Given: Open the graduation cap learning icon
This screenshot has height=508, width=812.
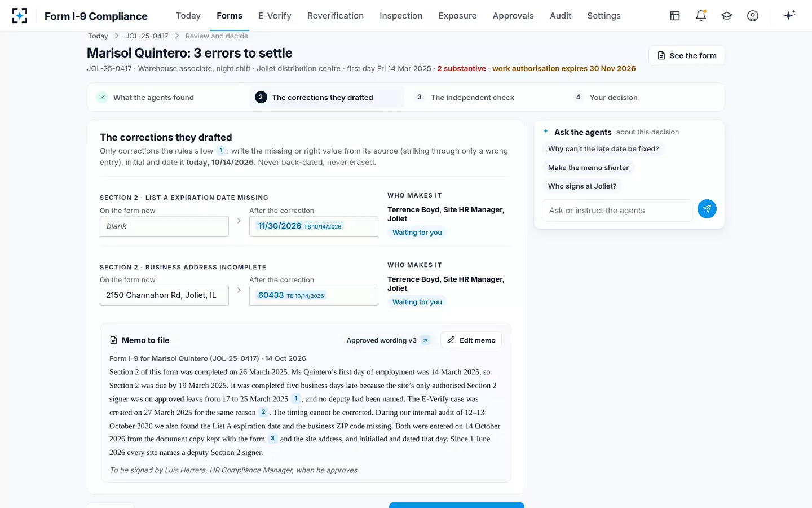Looking at the screenshot, I should tap(727, 16).
